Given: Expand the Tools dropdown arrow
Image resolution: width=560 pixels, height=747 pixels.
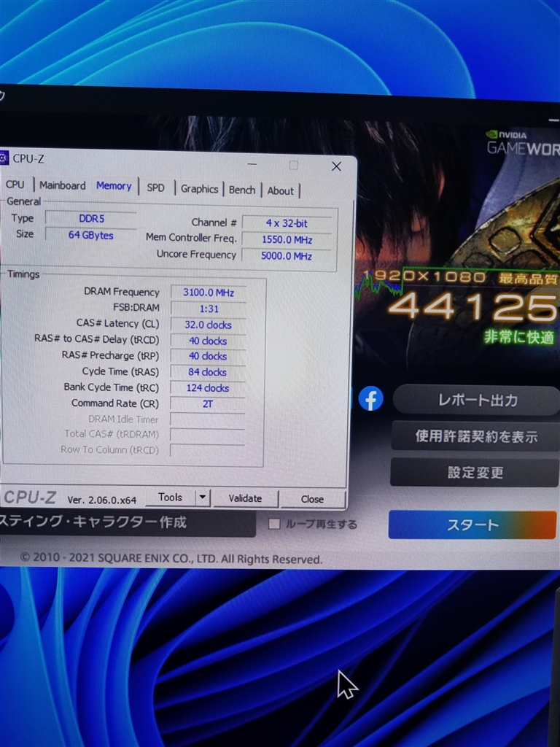Looking at the screenshot, I should pos(203,498).
